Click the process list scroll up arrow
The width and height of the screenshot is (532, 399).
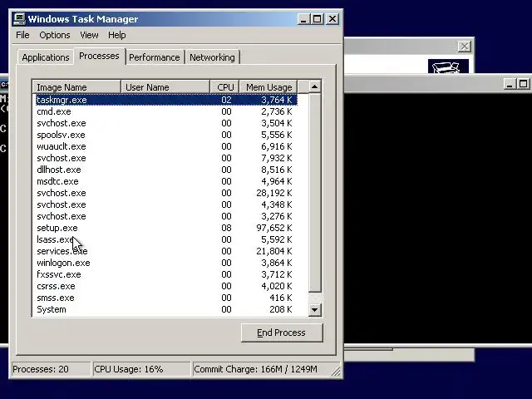coord(314,86)
